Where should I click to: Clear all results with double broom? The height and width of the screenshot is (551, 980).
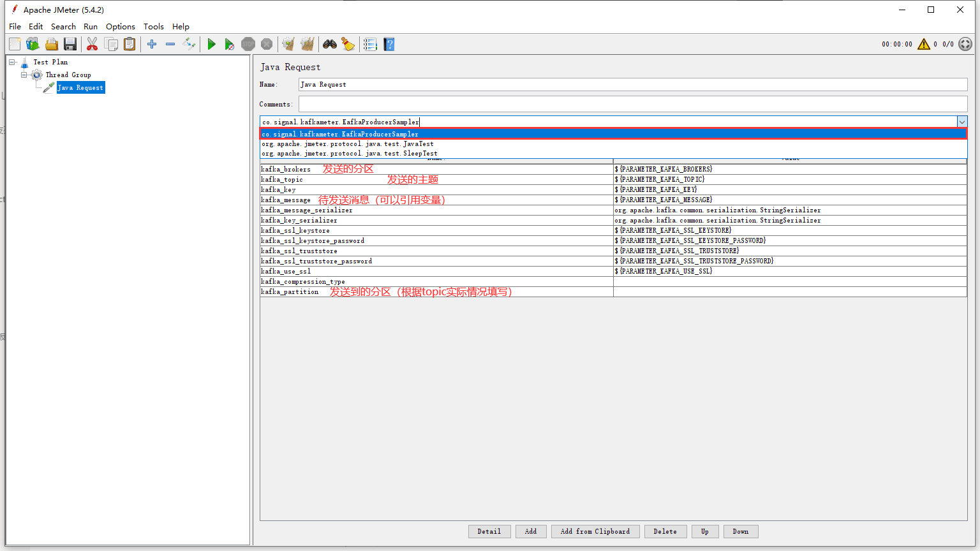point(308,44)
